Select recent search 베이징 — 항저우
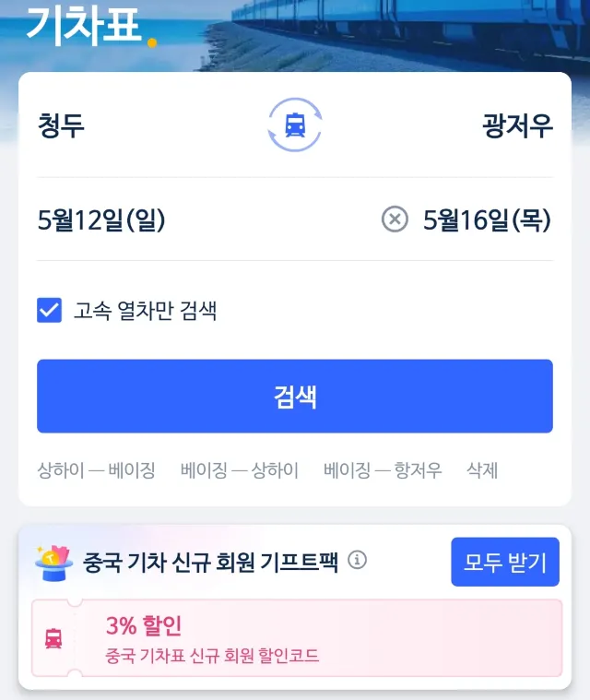 [x=383, y=470]
